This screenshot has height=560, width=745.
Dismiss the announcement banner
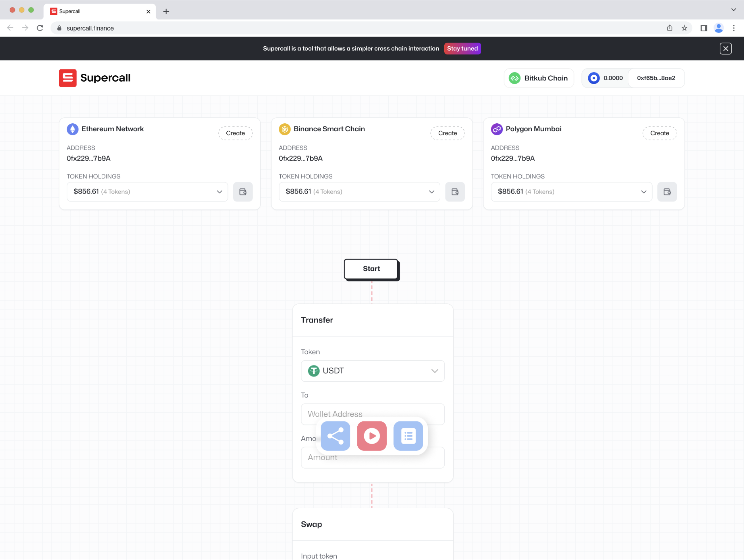coord(726,48)
